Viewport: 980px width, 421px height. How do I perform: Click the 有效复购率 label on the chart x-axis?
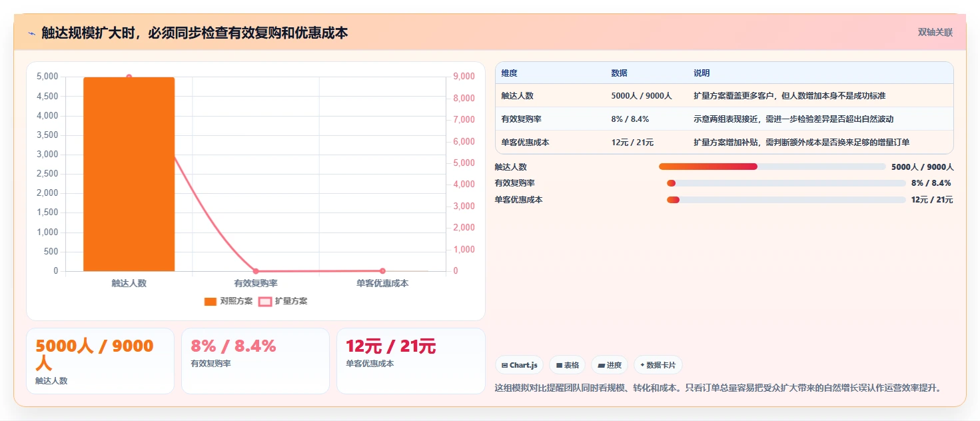tap(256, 283)
